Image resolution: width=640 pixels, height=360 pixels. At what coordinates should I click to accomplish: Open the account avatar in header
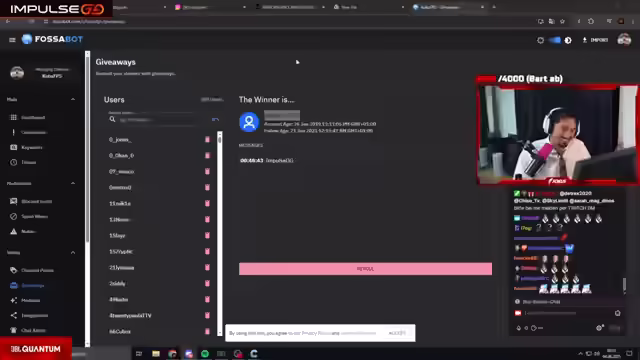click(624, 40)
